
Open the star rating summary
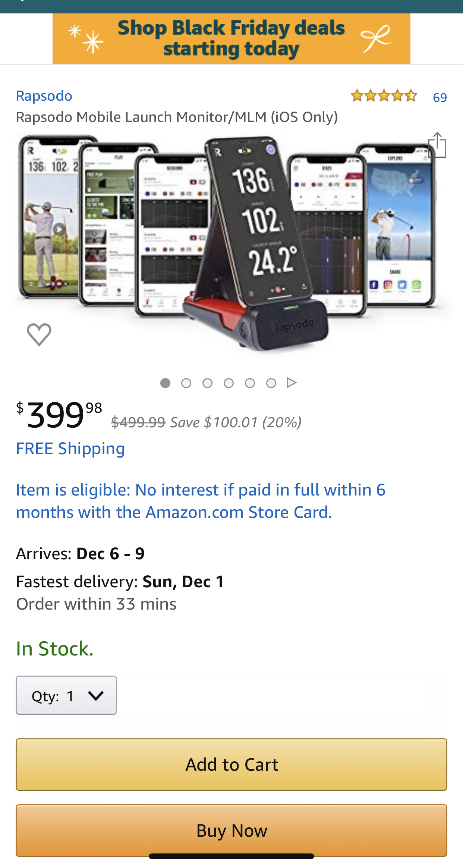pyautogui.click(x=384, y=96)
